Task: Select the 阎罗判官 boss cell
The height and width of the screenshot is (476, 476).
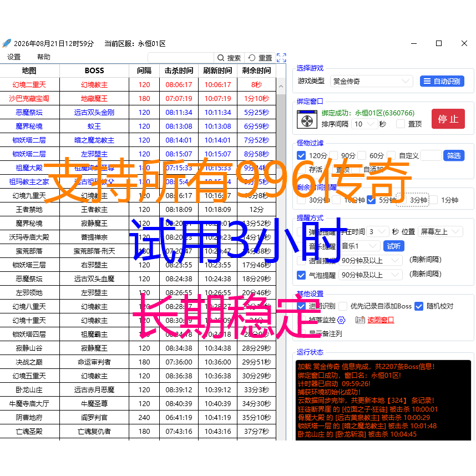Action: (x=94, y=417)
